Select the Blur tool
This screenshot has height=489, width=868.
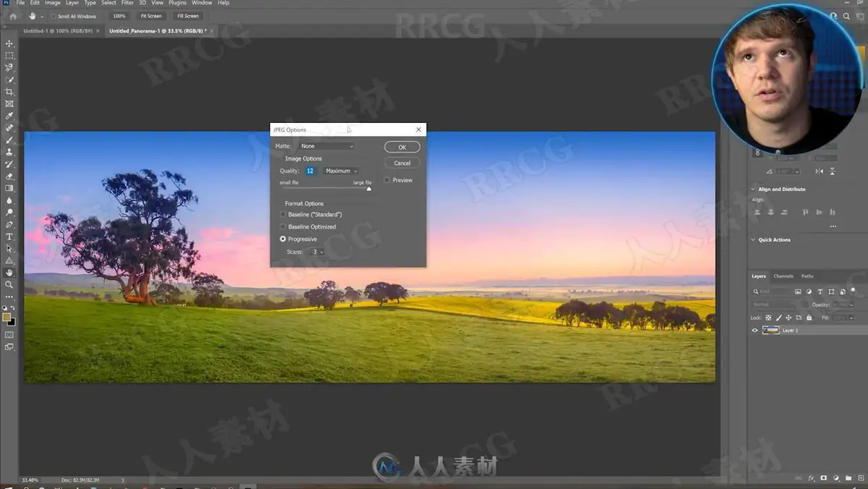click(x=9, y=200)
